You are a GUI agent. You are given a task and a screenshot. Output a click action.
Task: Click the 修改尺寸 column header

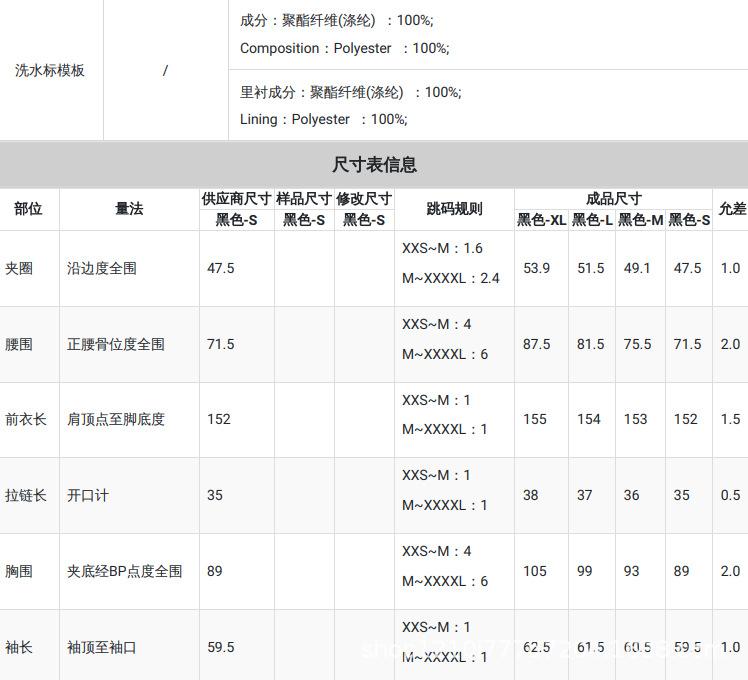click(364, 199)
